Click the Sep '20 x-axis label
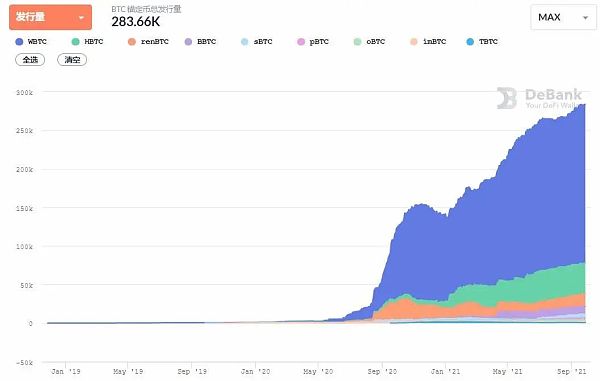The image size is (600, 381). click(382, 371)
